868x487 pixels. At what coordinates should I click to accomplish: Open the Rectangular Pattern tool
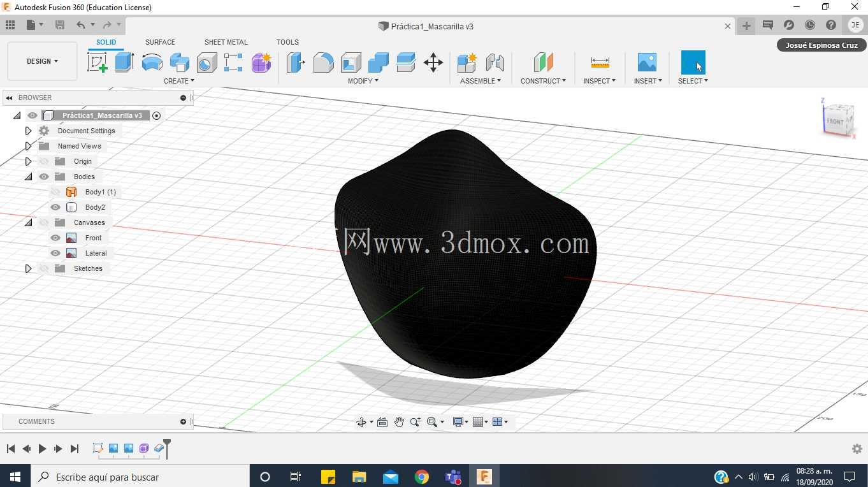click(x=233, y=62)
